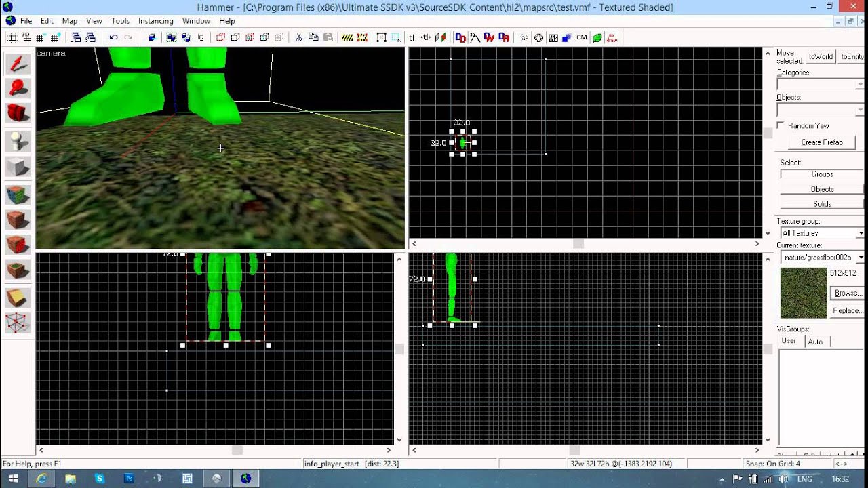
Task: Click the green leaf toolbar icon
Action: point(597,37)
